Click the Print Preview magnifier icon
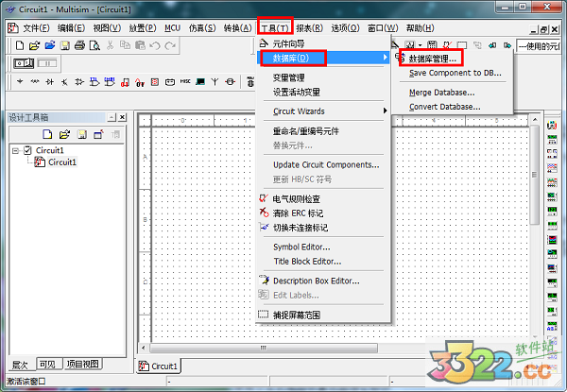The height and width of the screenshot is (392, 567). point(94,45)
